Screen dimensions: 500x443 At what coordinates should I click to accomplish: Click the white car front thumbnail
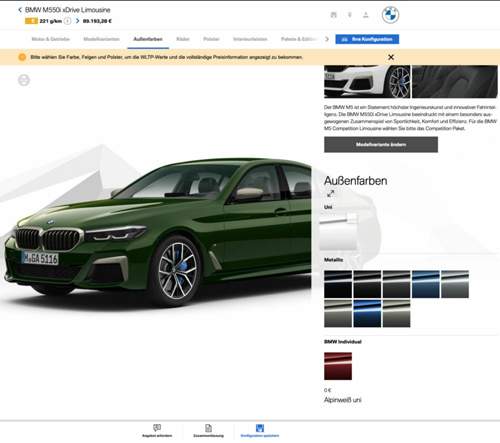[x=367, y=82]
